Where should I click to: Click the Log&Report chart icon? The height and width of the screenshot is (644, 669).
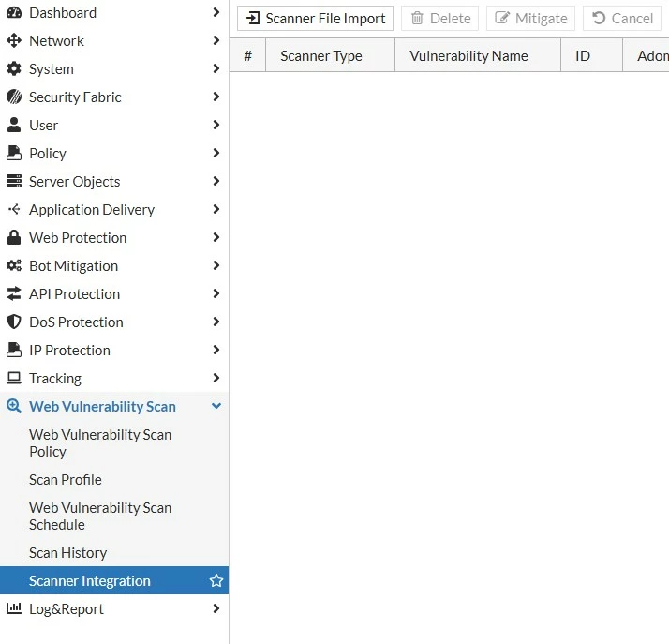14,608
